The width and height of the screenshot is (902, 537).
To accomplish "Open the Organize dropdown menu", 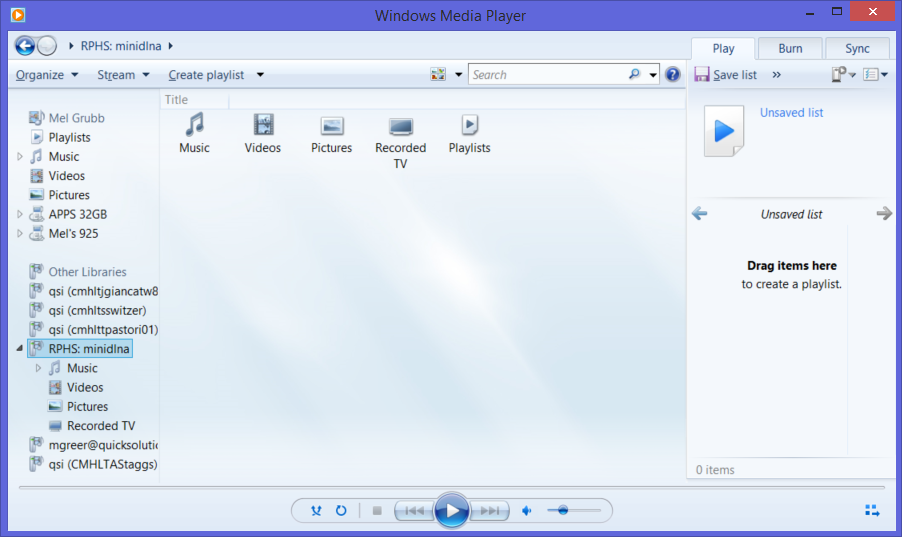I will coord(46,75).
